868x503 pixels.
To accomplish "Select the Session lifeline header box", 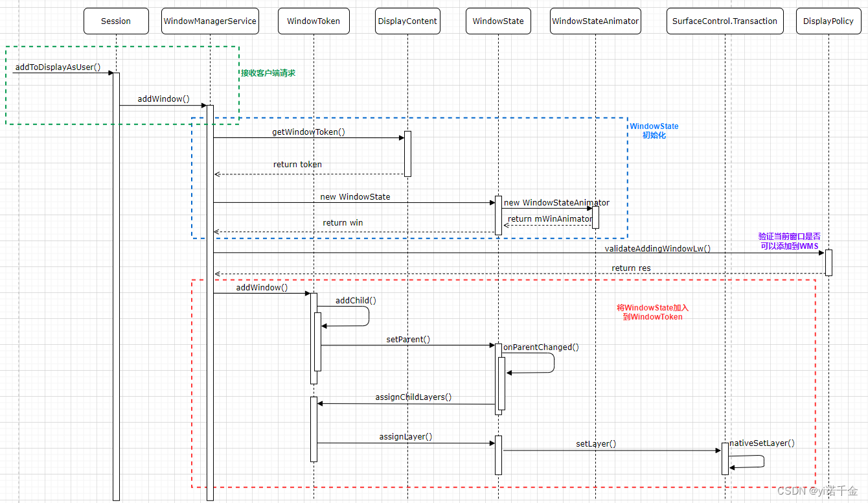I will 116,21.
